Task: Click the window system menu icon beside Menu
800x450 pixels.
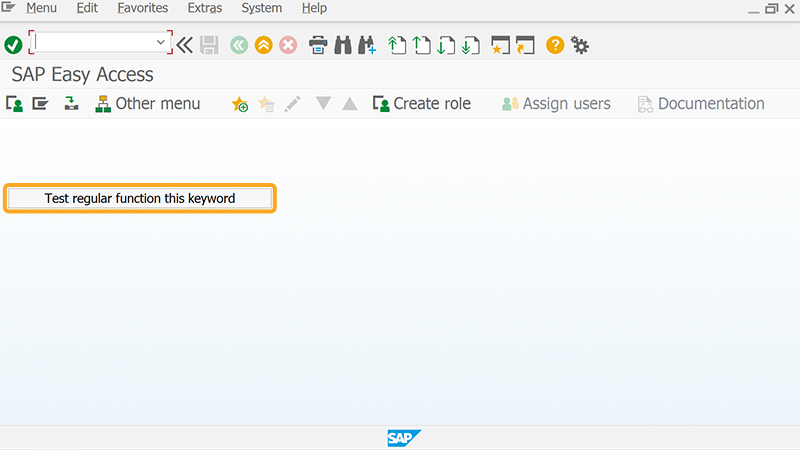Action: 8,7
